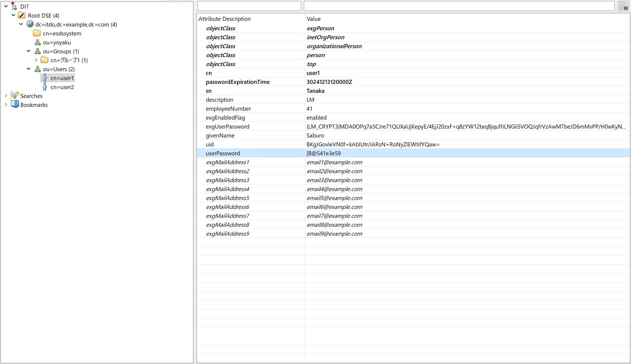The height and width of the screenshot is (364, 631).
Task: Click the Attribute Description column header
Action: tap(225, 19)
